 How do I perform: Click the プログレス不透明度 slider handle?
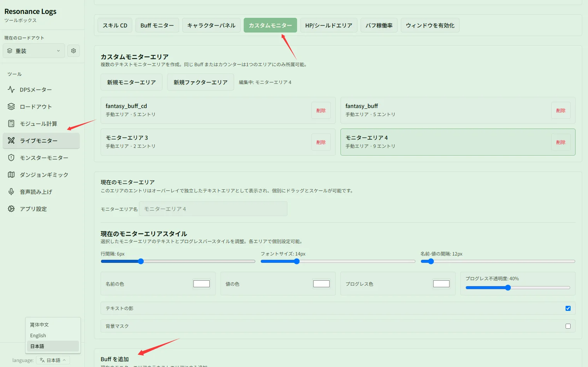point(508,288)
